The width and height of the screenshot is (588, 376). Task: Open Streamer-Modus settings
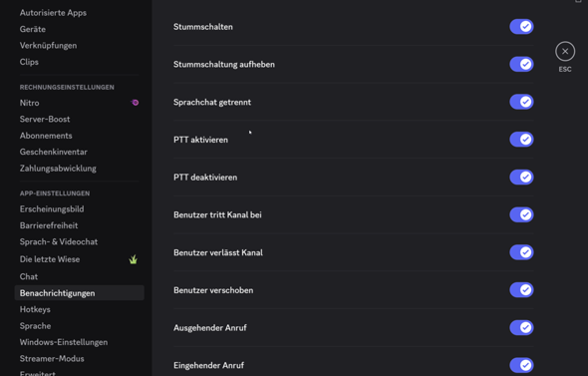coord(79,359)
